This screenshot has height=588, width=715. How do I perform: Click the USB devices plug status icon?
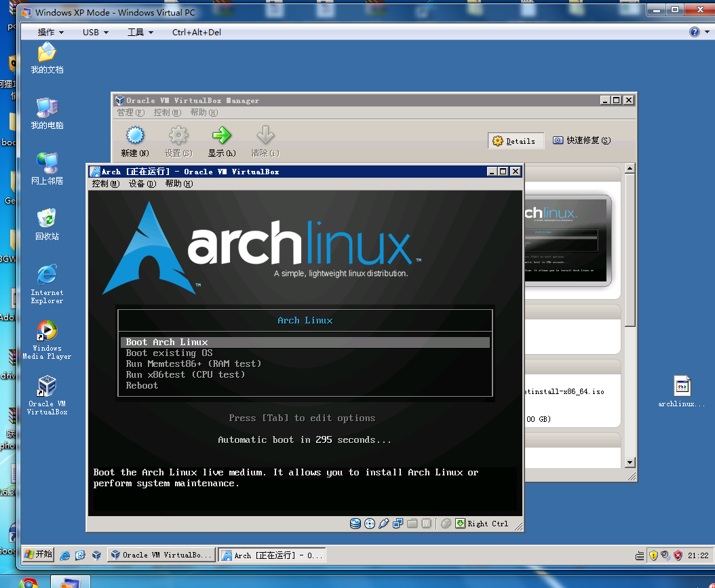click(384, 524)
